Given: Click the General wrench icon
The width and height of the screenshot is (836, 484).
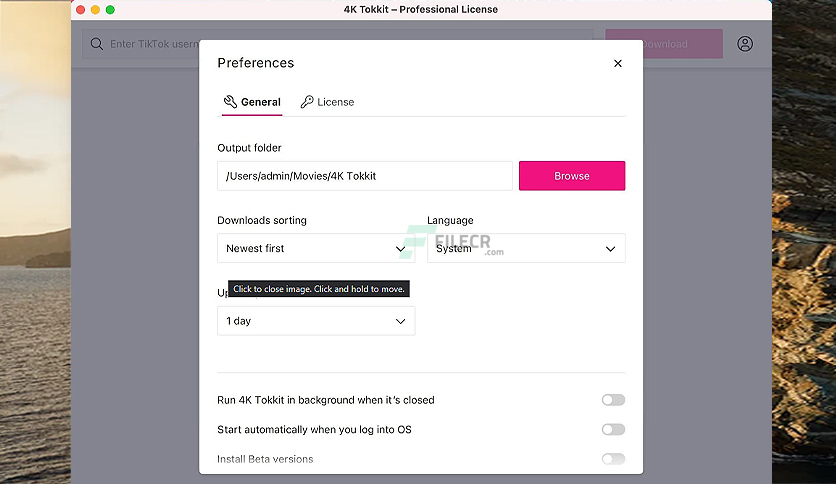Looking at the screenshot, I should point(230,102).
